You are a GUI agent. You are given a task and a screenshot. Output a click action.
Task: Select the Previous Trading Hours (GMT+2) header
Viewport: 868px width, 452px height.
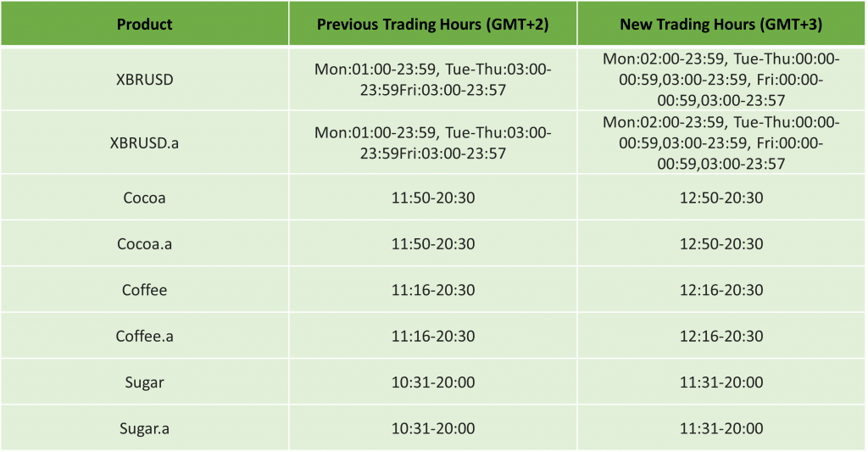click(432, 24)
